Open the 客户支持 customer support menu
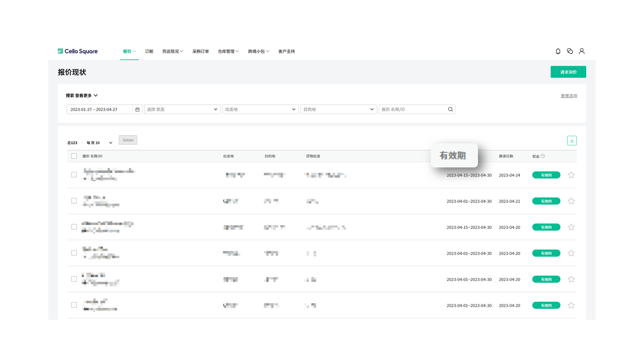This screenshot has height=362, width=644. point(286,51)
